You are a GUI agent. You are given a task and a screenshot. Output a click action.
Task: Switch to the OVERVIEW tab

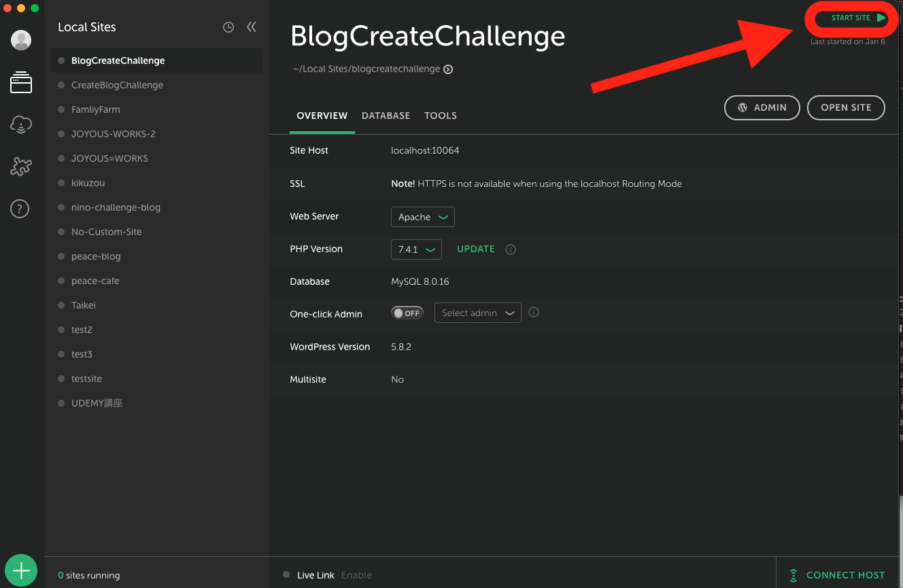pyautogui.click(x=322, y=116)
